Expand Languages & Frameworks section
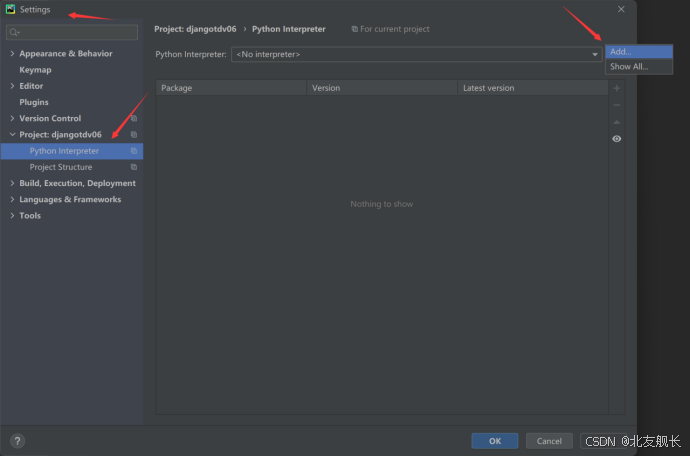Image resolution: width=690 pixels, height=456 pixels. pyautogui.click(x=12, y=199)
